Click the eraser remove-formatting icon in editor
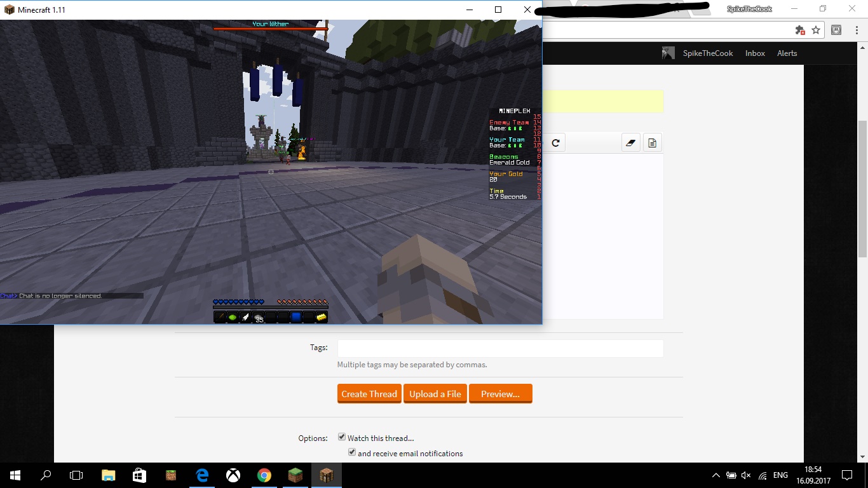The width and height of the screenshot is (868, 488). click(630, 143)
